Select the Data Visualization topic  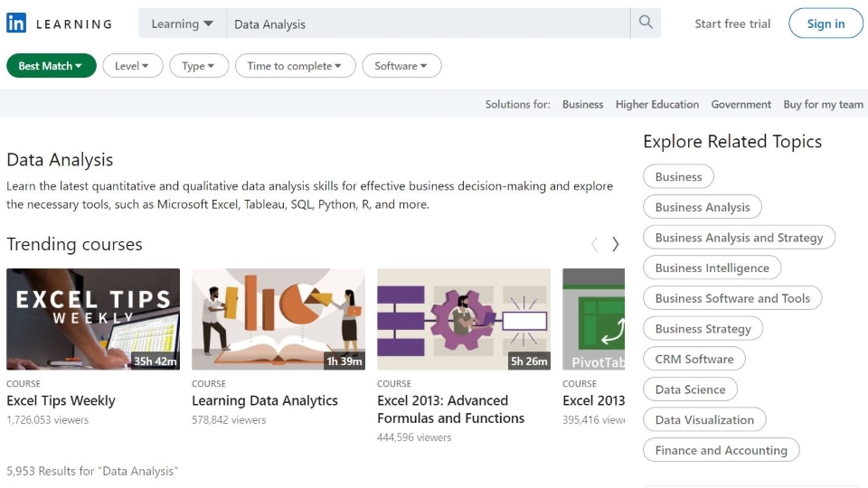pyautogui.click(x=704, y=420)
